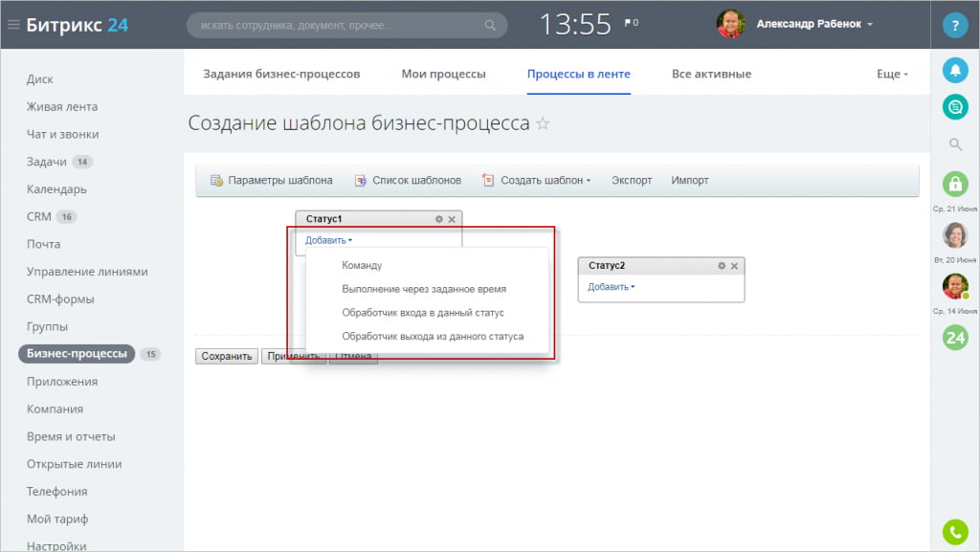Remove the Статус2 block via its X icon

[734, 266]
